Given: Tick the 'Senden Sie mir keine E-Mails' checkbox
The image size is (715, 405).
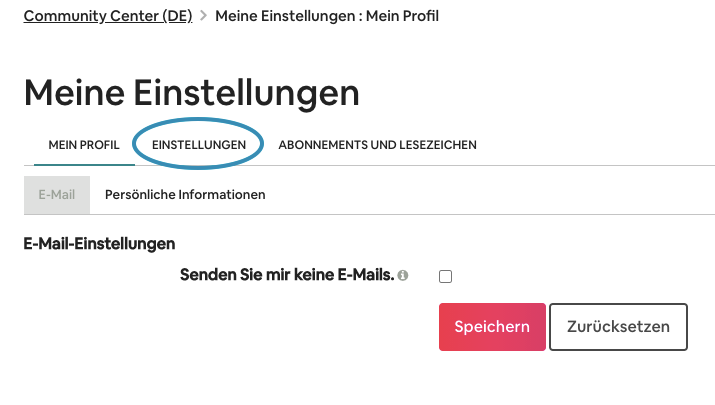Looking at the screenshot, I should tap(446, 277).
